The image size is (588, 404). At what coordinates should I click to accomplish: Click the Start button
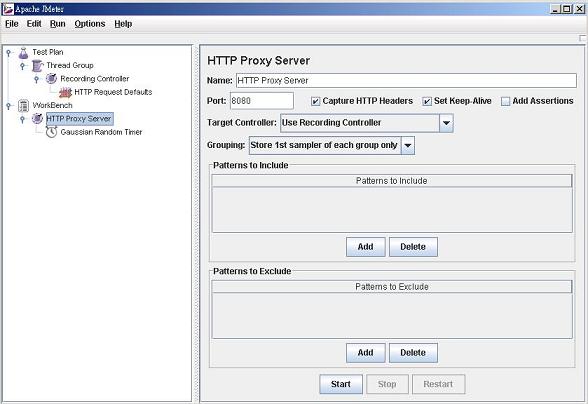[341, 384]
